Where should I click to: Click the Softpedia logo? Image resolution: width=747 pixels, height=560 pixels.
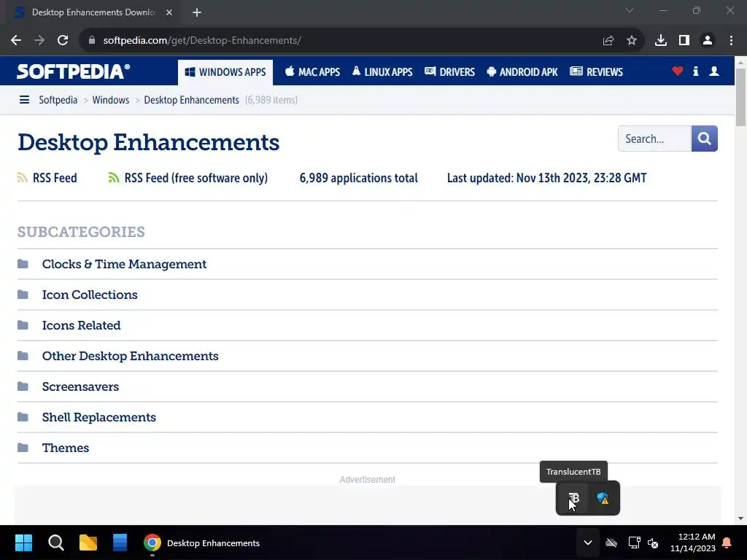click(74, 71)
